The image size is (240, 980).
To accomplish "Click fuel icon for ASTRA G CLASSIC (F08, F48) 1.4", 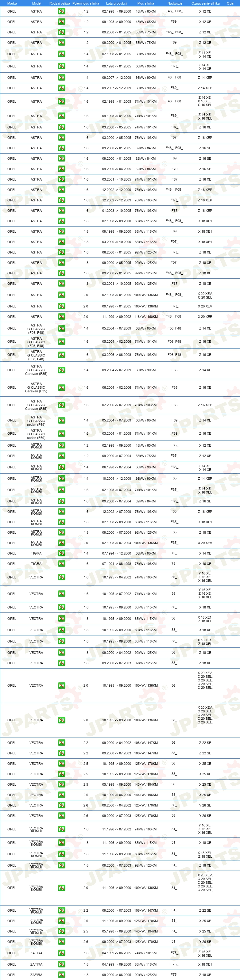I will coord(61,328).
